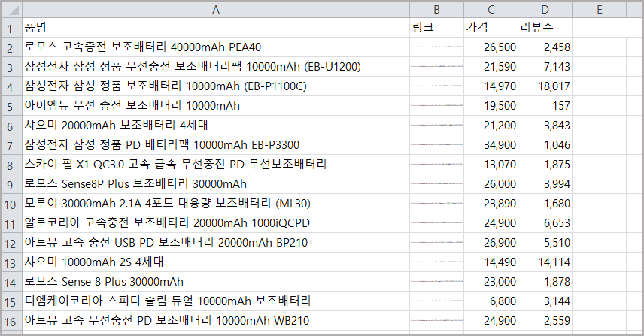This screenshot has width=644, height=336.
Task: Select column A header
Action: click(216, 10)
